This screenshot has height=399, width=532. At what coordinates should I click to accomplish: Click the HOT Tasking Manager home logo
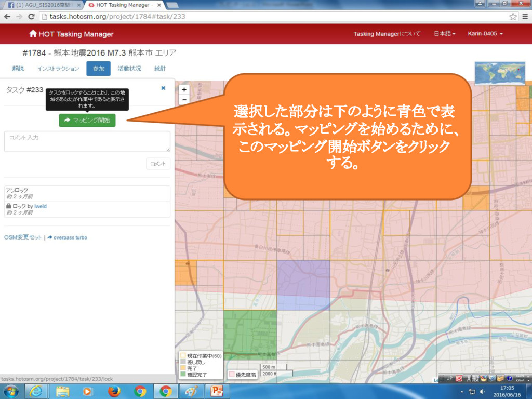coord(71,34)
